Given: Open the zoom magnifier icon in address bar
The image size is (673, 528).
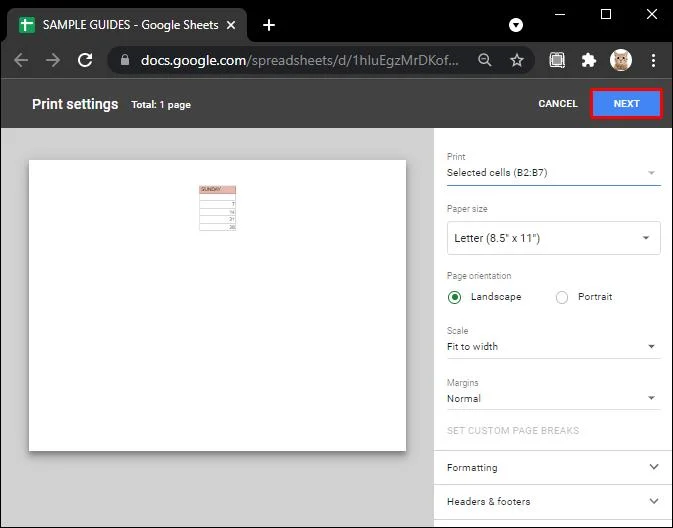Looking at the screenshot, I should [485, 60].
